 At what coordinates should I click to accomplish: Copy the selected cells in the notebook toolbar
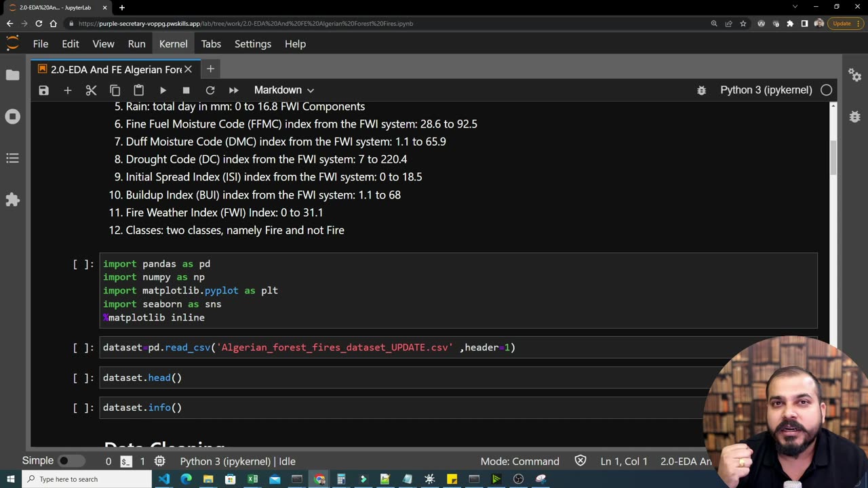coord(115,90)
